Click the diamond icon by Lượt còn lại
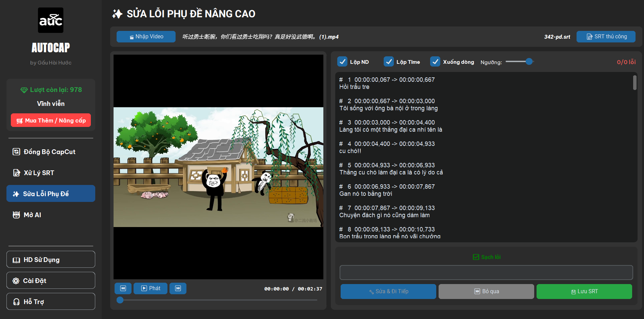Screen dimensions: 644x319 [x=24, y=90]
